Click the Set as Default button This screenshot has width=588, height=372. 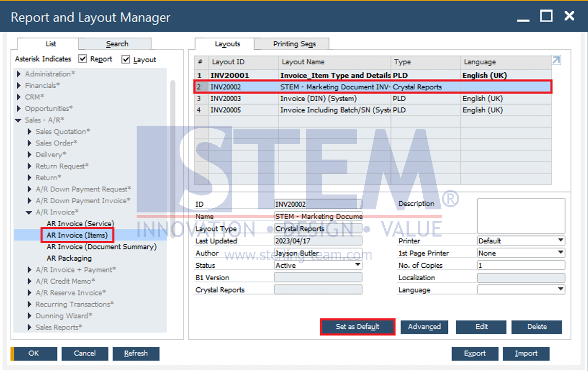click(x=358, y=327)
